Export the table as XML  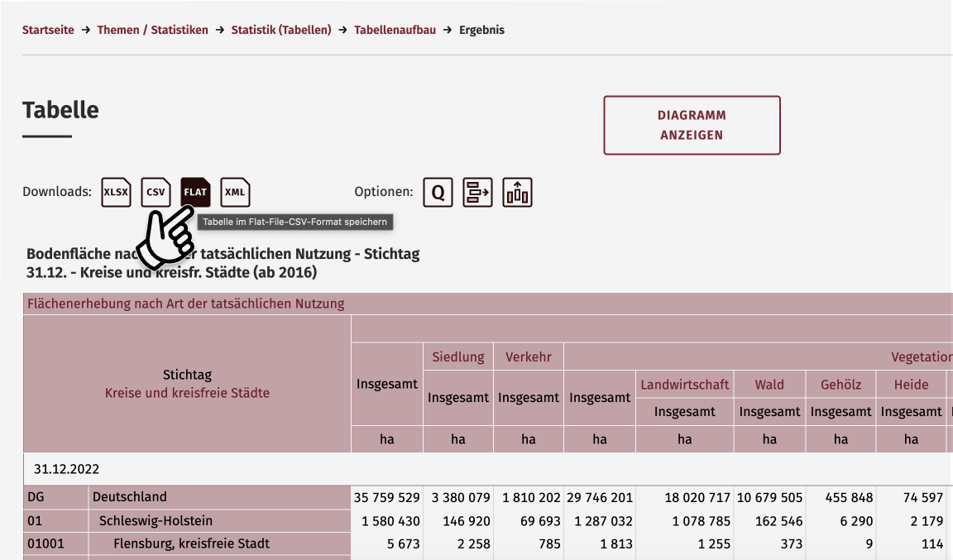235,192
